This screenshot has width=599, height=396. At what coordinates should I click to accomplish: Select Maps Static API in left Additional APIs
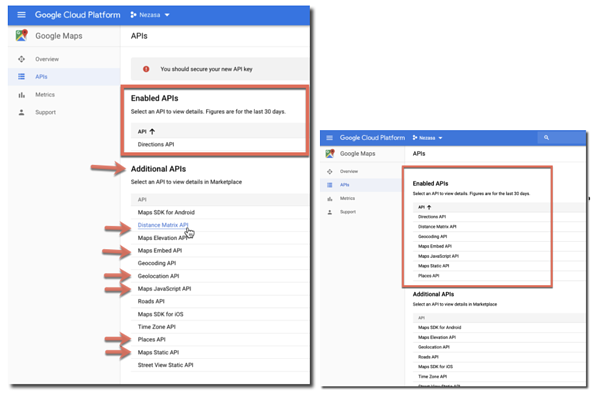[158, 352]
